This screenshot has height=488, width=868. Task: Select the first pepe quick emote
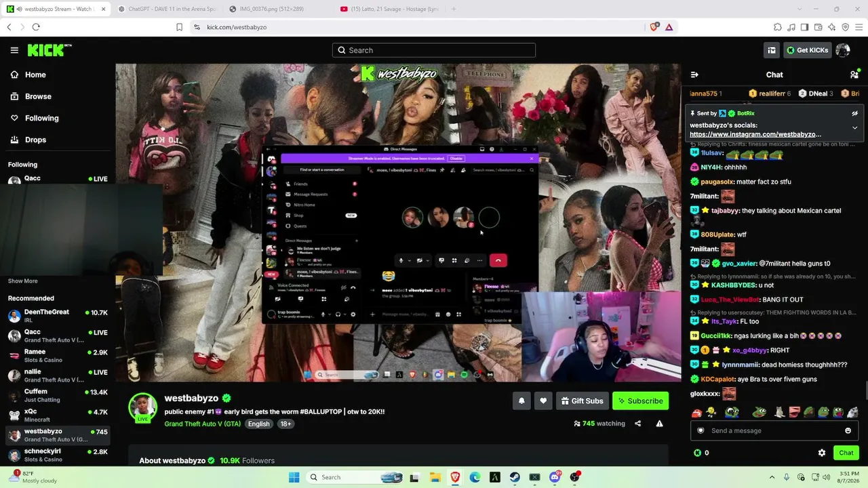(x=732, y=412)
